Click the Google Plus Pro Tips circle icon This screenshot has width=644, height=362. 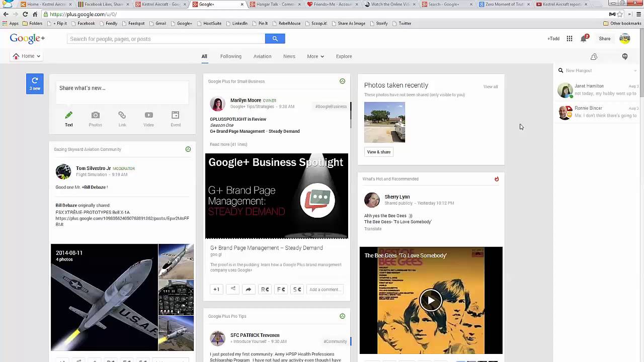pyautogui.click(x=343, y=316)
